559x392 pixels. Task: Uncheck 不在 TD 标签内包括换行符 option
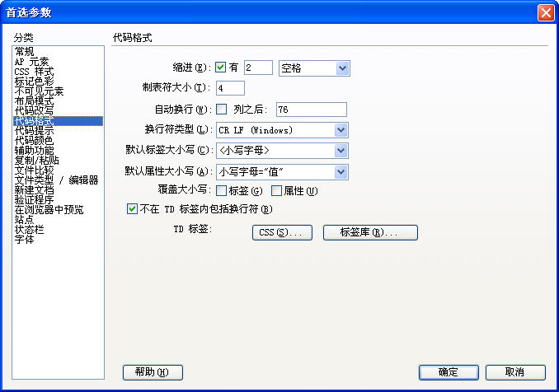pyautogui.click(x=132, y=209)
